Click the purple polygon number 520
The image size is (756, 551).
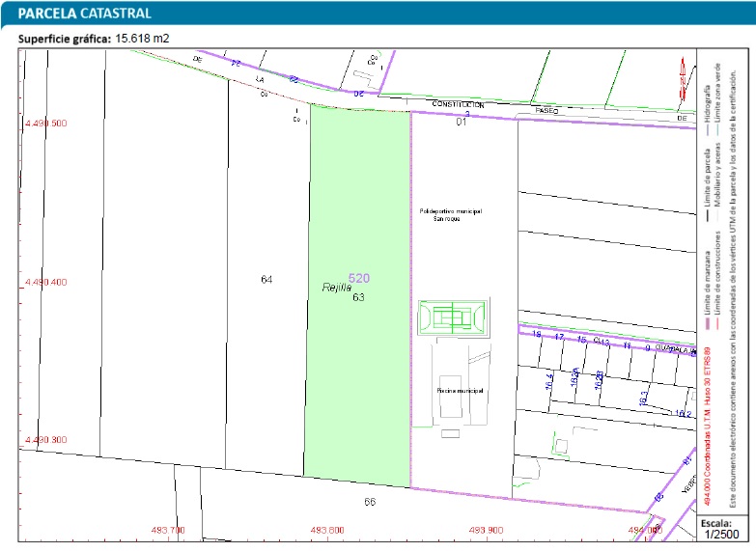point(358,278)
